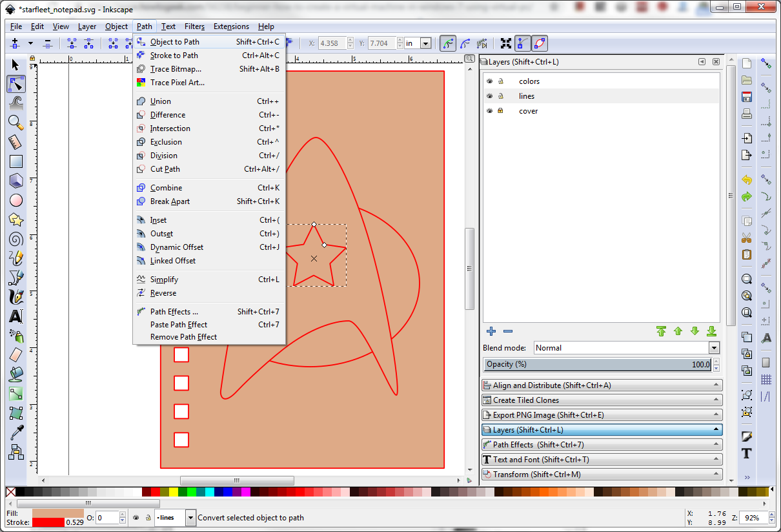Select the Eraser tool
Viewport: 781px width, 532px height.
pos(16,355)
